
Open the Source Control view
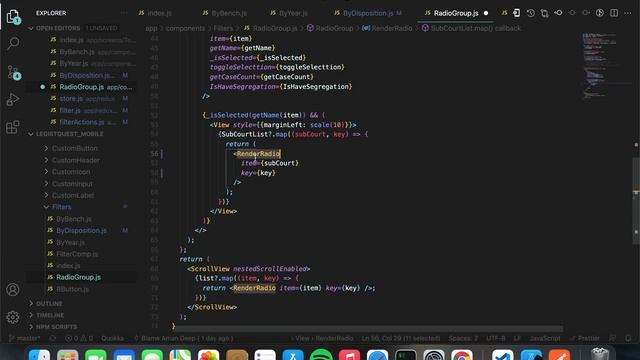(13, 72)
